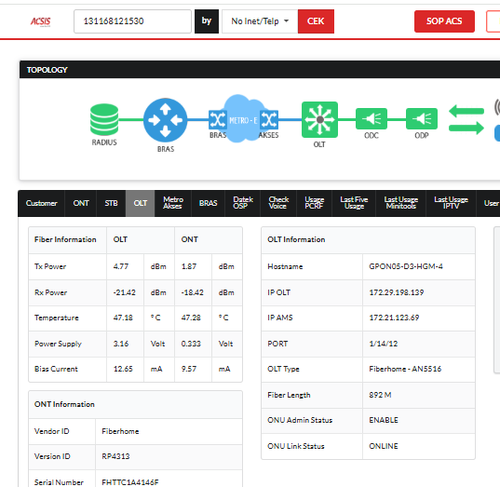
Task: Select hostname value GPON05-D3-HGM-4
Action: coord(406,267)
